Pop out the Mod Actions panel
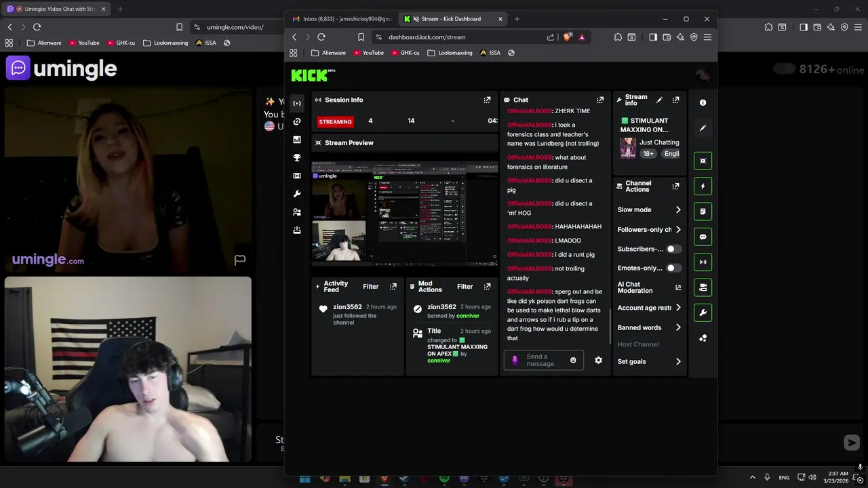 click(x=487, y=286)
